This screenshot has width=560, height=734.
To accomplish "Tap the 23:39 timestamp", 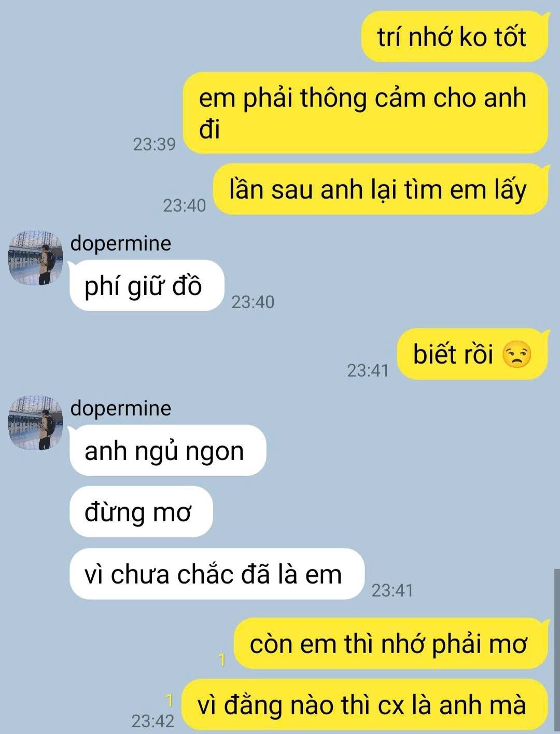I will click(155, 144).
